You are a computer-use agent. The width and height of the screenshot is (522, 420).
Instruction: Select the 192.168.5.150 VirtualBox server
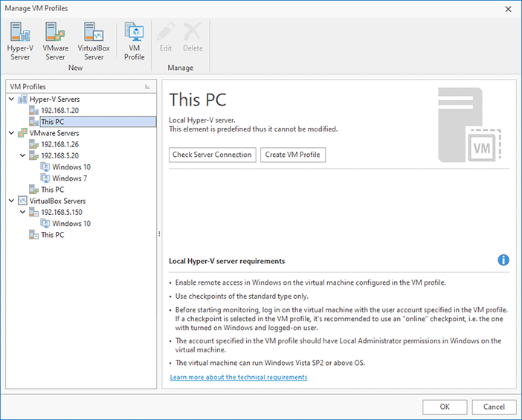click(x=62, y=213)
